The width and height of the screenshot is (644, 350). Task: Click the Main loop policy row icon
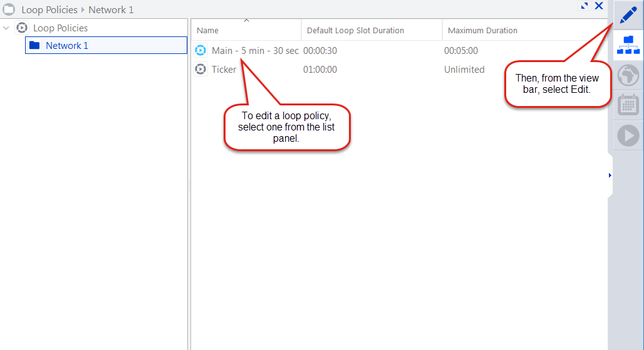200,51
